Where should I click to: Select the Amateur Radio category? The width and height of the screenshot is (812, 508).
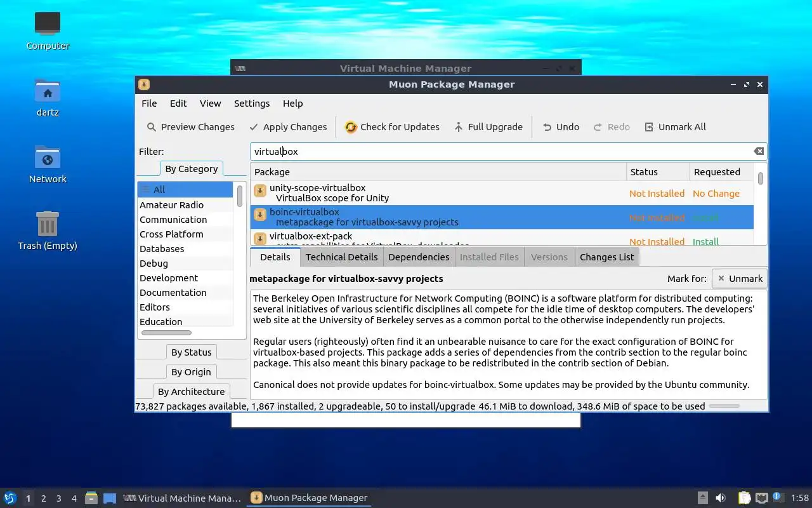(x=186, y=205)
